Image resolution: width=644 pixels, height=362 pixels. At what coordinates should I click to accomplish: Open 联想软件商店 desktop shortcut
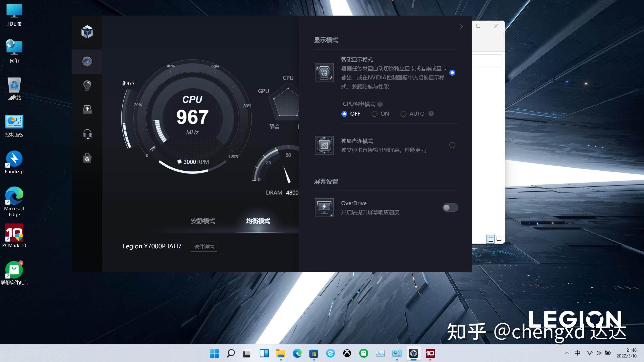coord(14,273)
